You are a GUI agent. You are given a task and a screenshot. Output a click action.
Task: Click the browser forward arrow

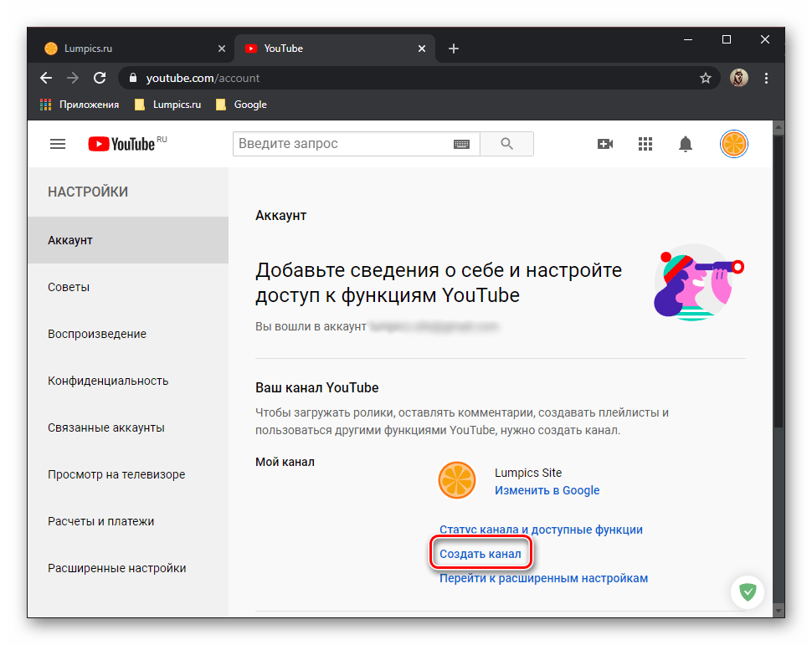(x=73, y=78)
